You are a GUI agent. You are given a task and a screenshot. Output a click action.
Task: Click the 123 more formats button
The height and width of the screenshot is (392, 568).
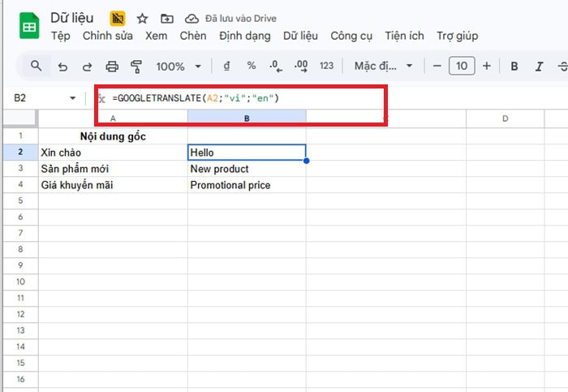point(327,67)
